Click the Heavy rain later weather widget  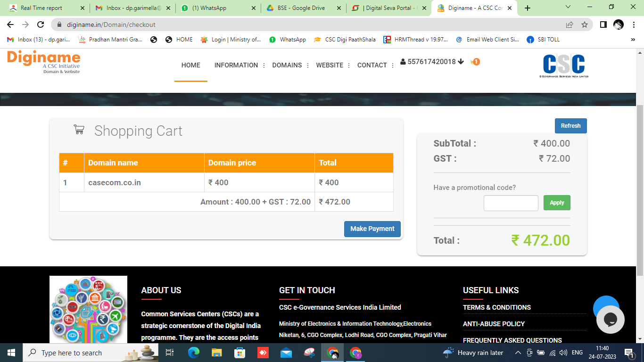click(x=473, y=353)
